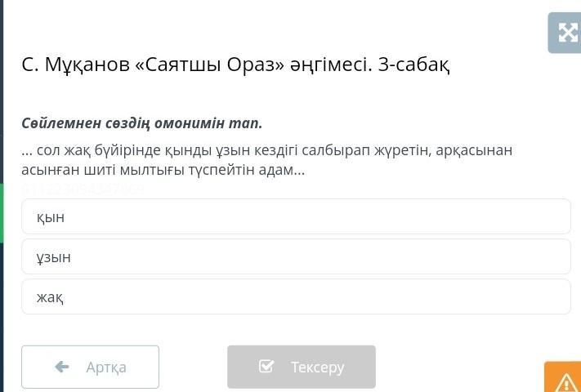This screenshot has width=581, height=392.
Task: Click the 3-сабақ label in the heading
Action: [x=413, y=65]
